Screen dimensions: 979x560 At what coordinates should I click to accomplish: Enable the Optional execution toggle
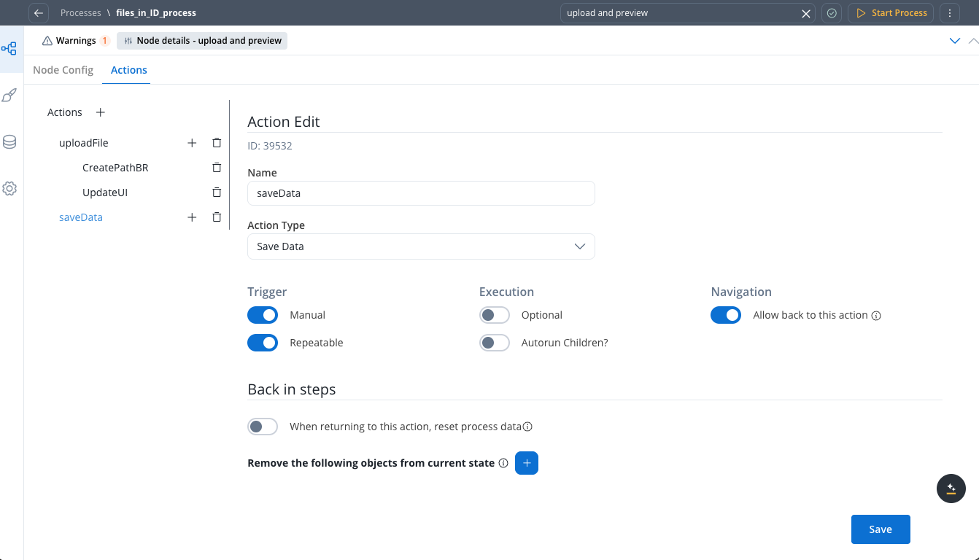tap(495, 315)
